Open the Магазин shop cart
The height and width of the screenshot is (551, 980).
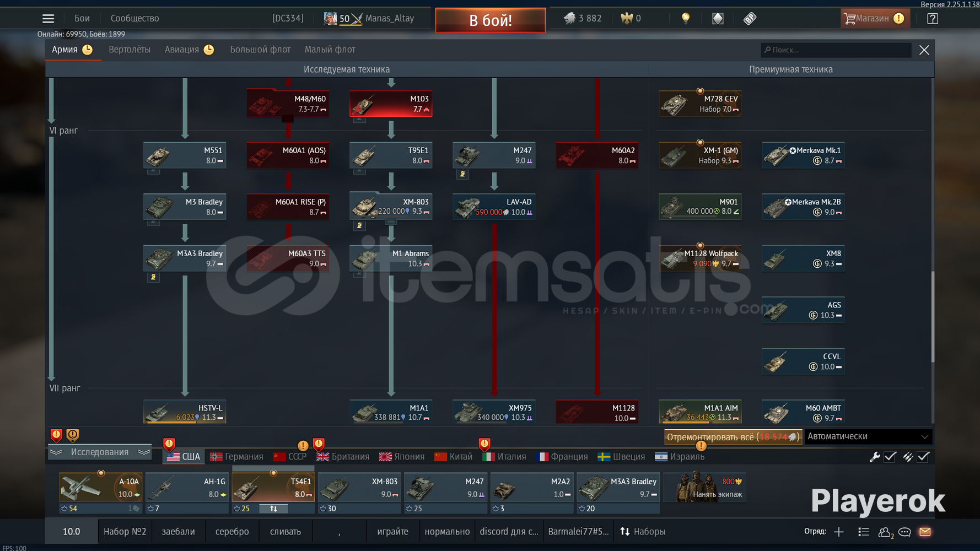pos(874,18)
